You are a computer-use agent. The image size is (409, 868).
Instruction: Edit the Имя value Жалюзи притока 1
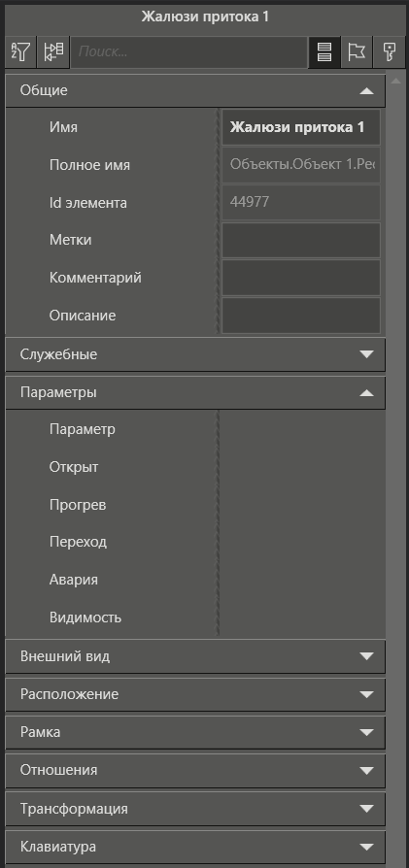click(301, 127)
